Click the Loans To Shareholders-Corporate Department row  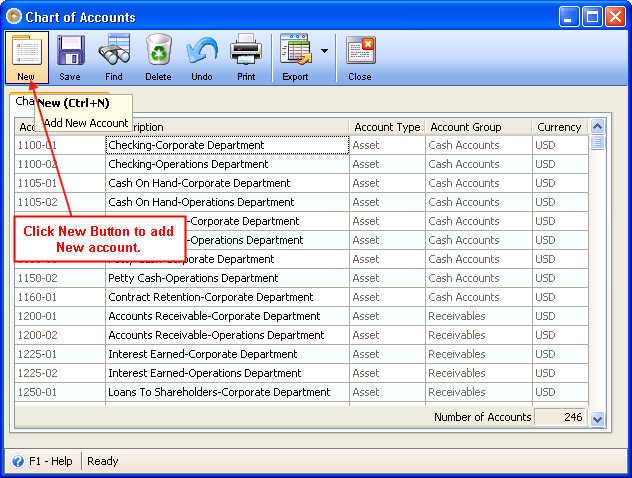pyautogui.click(x=219, y=392)
